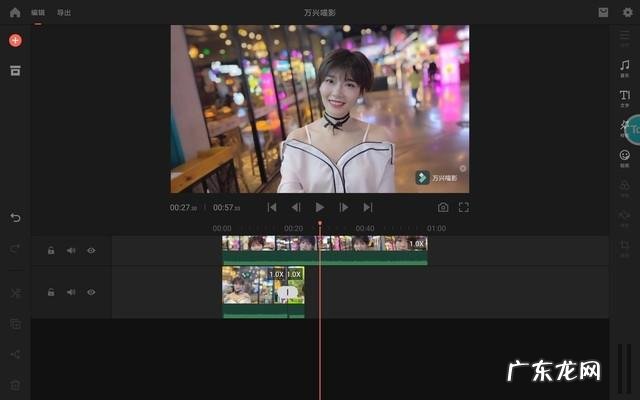Go to the home screen icon
Screen dimensions: 640x400
tap(15, 13)
